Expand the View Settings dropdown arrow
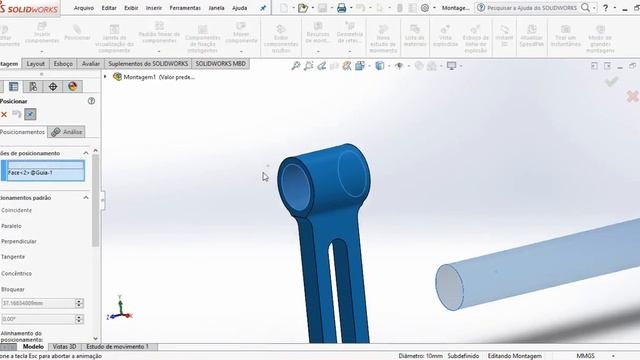640x360 pixels. coord(461,66)
